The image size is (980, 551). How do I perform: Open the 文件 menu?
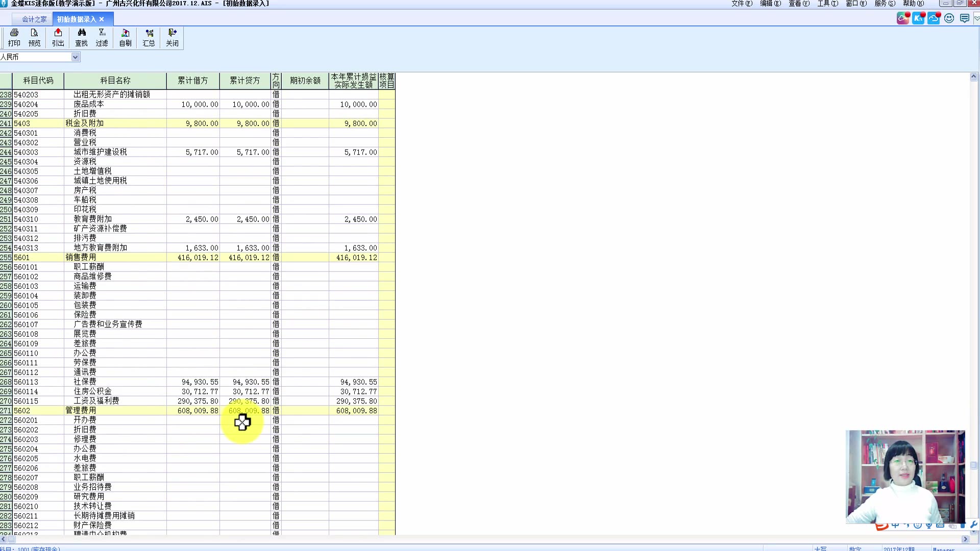741,4
